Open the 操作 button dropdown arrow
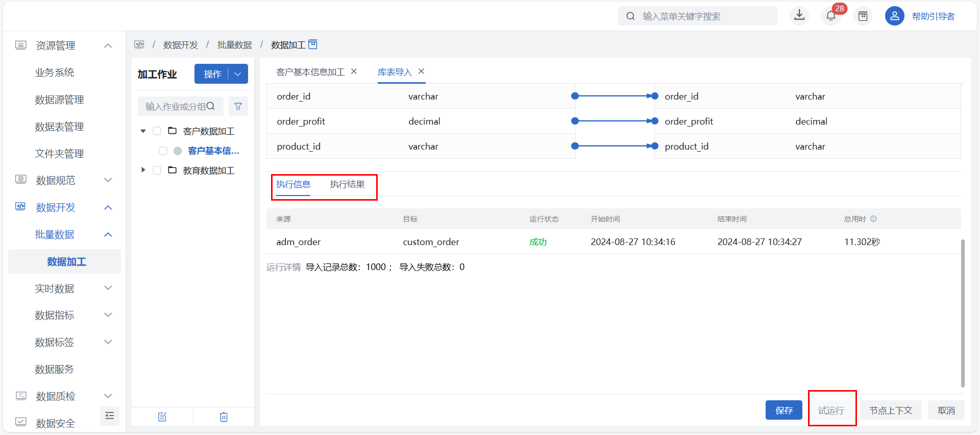Image resolution: width=980 pixels, height=435 pixels. [238, 74]
